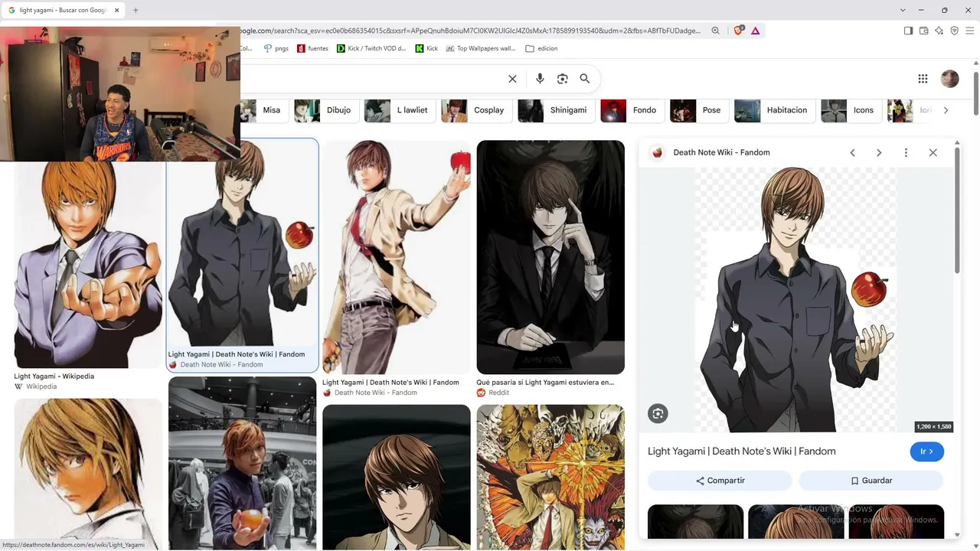Image resolution: width=980 pixels, height=551 pixels.
Task: Select the cosplayer holding apple thumbnail
Action: click(242, 463)
